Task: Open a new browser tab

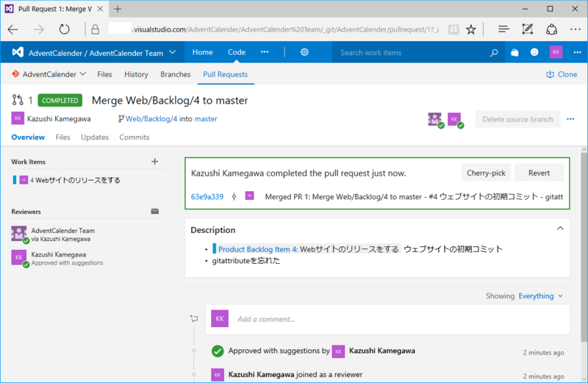Action: (118, 9)
